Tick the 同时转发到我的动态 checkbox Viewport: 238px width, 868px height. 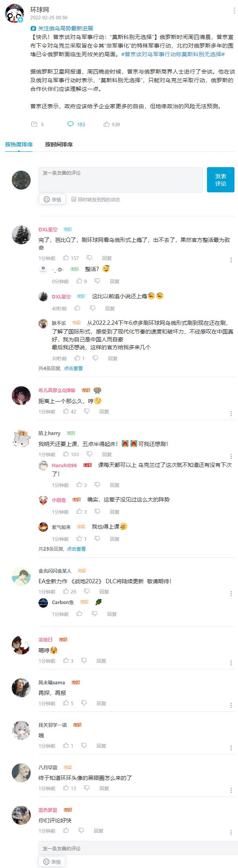coord(73,199)
